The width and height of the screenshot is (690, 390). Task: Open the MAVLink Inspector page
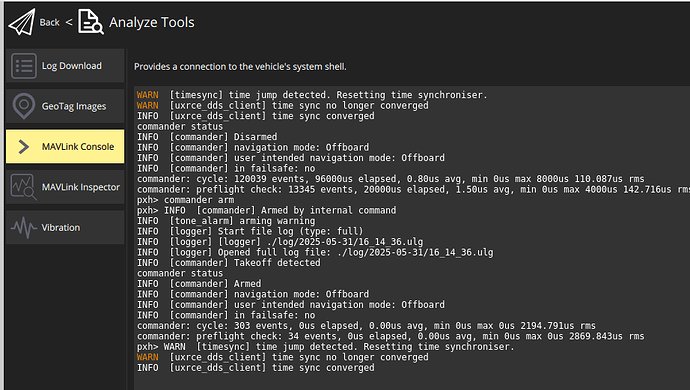(x=65, y=187)
